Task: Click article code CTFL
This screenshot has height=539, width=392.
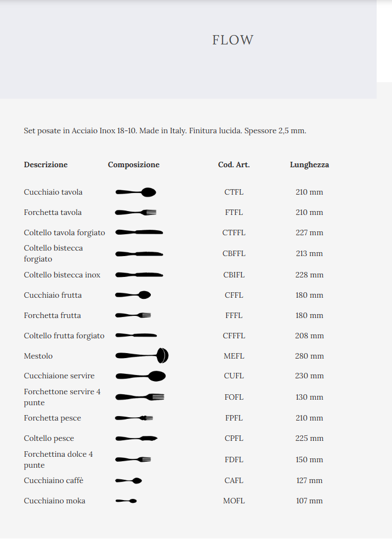Action: coord(234,192)
